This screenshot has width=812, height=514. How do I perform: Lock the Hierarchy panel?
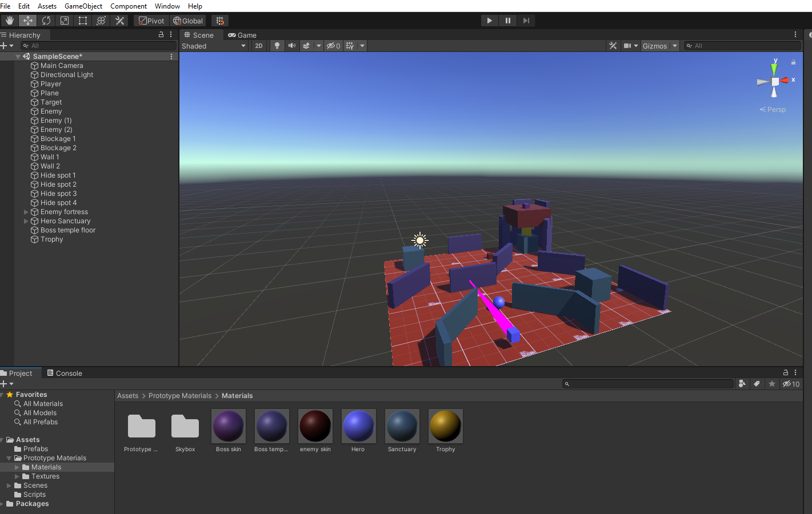(161, 35)
